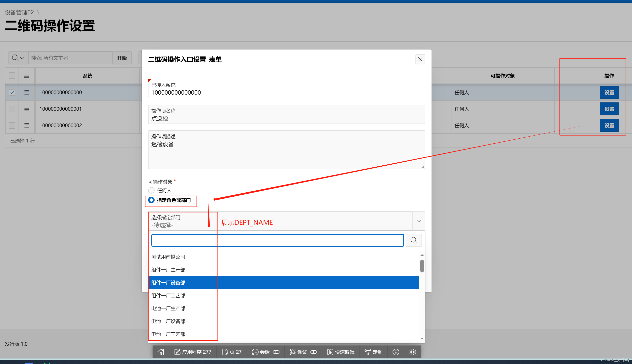Click the info icon in developer toolbar
Image resolution: width=632 pixels, height=364 pixels.
396,352
